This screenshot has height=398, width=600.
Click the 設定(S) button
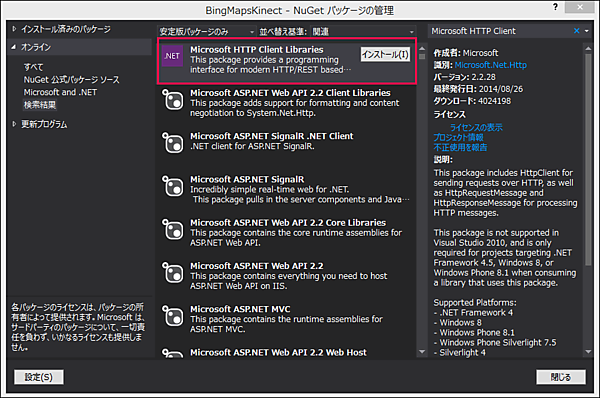39,377
